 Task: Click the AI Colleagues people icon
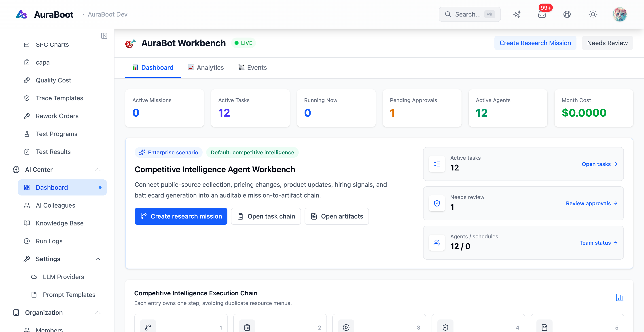pyautogui.click(x=27, y=205)
